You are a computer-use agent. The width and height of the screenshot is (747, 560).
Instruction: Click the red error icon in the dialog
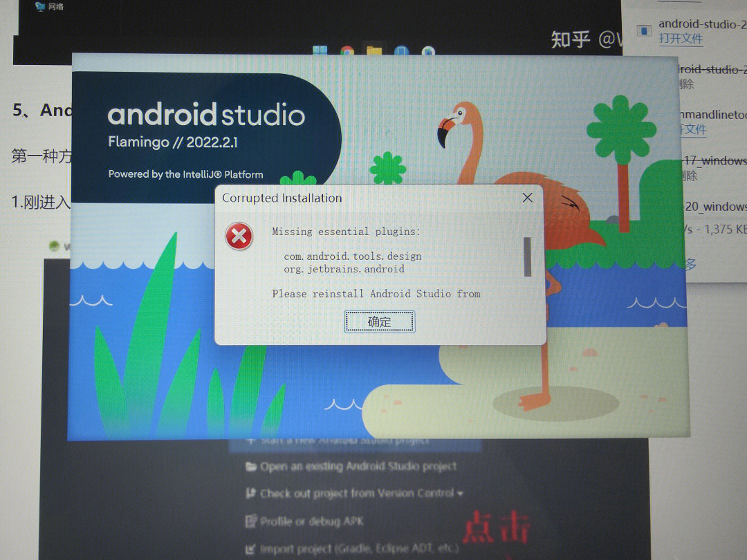pyautogui.click(x=239, y=236)
